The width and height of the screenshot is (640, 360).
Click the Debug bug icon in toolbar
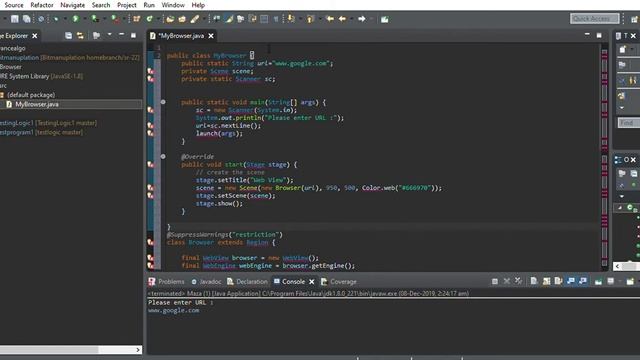point(56,19)
